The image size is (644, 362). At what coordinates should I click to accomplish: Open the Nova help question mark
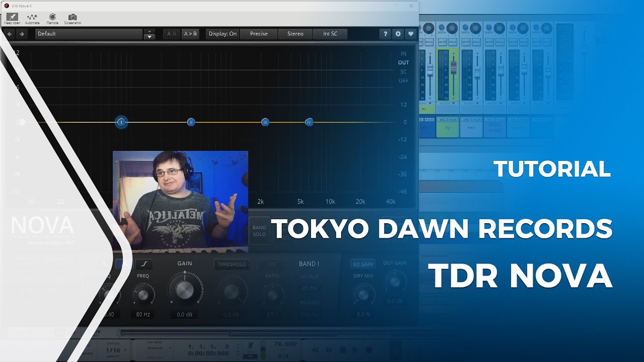point(386,34)
